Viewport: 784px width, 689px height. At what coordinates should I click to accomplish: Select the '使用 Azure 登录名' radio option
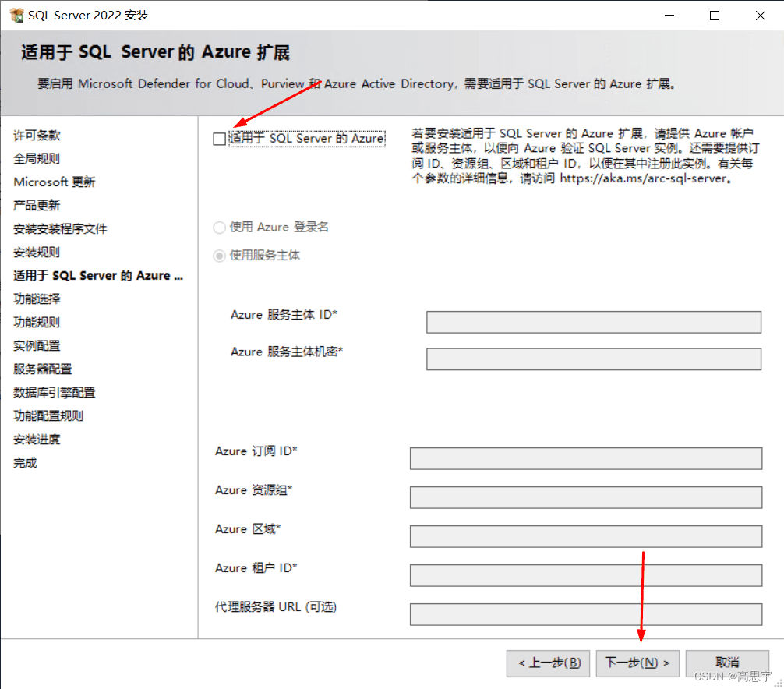coord(219,228)
